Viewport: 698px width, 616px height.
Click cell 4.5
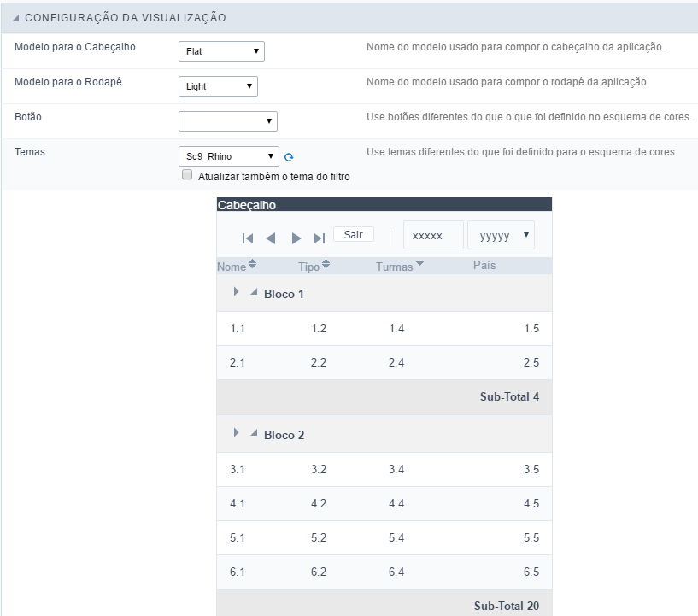pyautogui.click(x=531, y=504)
